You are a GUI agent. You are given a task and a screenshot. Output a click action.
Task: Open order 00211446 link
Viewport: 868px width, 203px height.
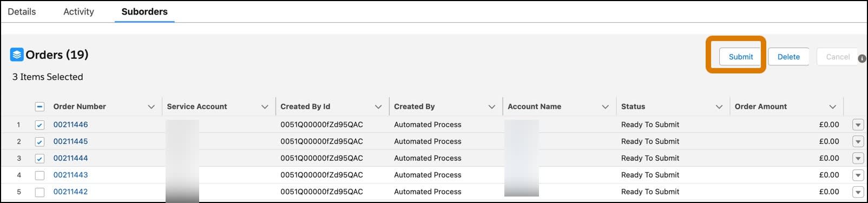(x=70, y=125)
